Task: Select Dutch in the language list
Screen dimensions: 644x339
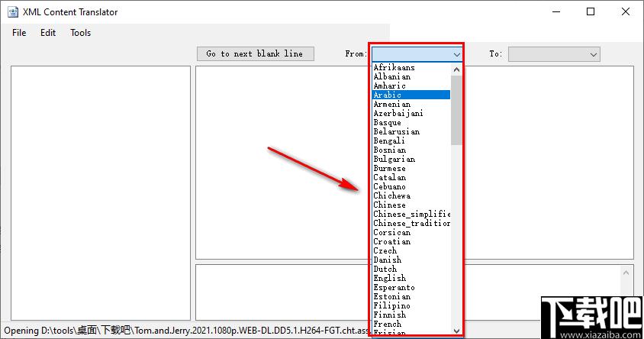Action: point(411,270)
